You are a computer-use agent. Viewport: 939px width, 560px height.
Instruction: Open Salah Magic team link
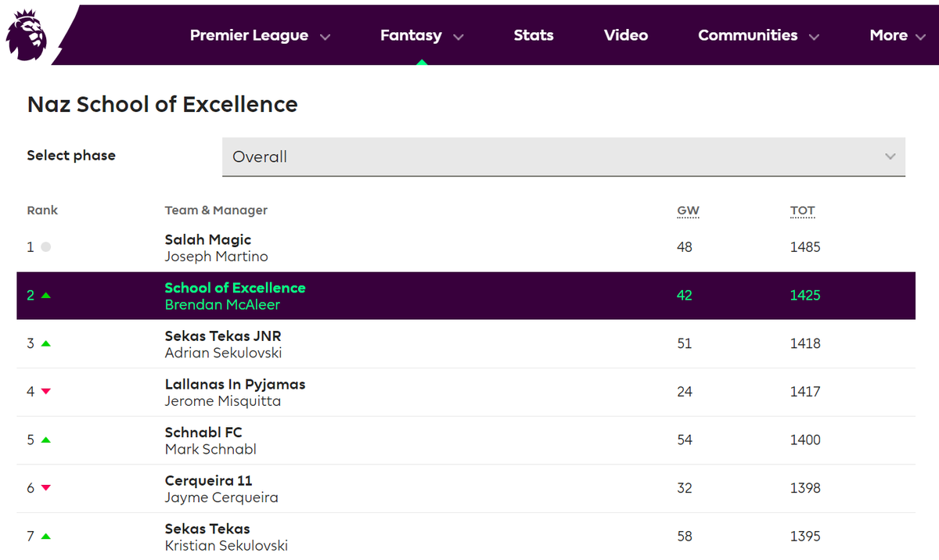[208, 240]
